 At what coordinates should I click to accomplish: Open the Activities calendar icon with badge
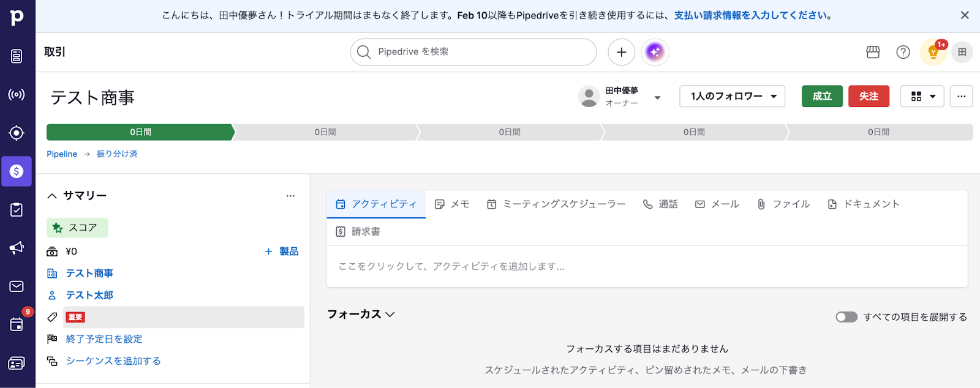[x=17, y=324]
